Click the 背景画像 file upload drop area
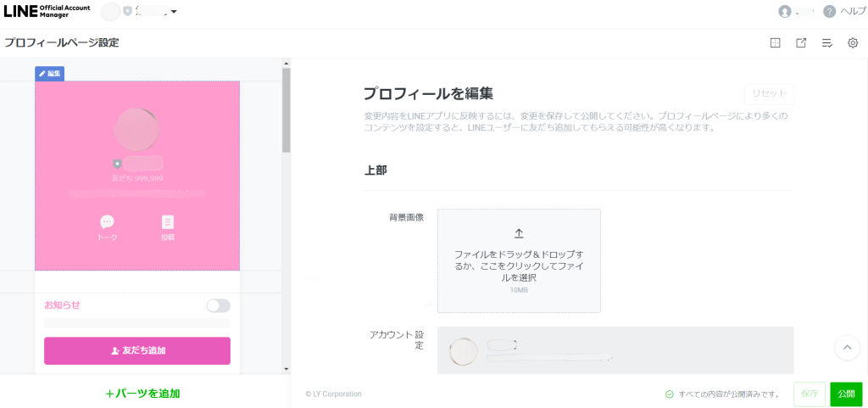This screenshot has height=408, width=868. 519,260
